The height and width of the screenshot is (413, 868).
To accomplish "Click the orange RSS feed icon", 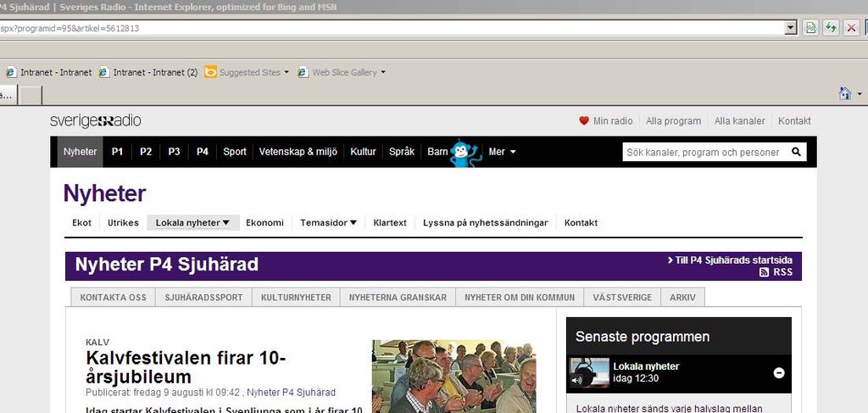I will pyautogui.click(x=764, y=272).
